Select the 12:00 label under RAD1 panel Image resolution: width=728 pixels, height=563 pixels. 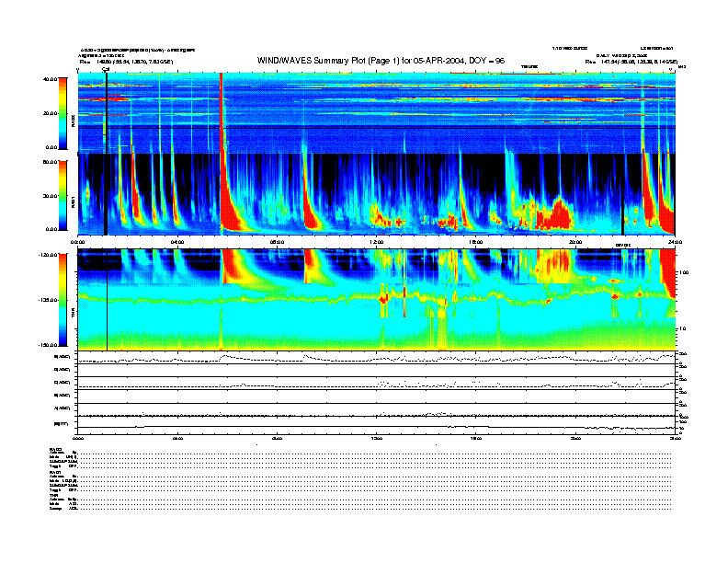[x=376, y=242]
